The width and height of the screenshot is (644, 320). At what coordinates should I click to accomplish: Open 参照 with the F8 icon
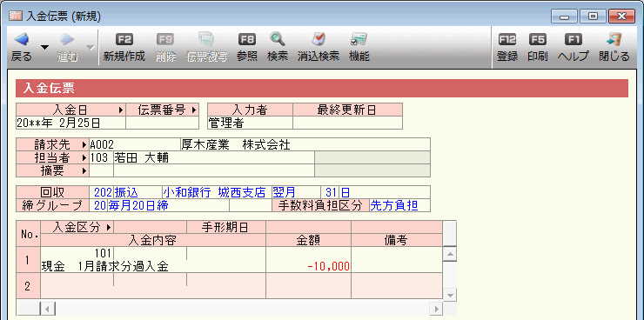[247, 39]
